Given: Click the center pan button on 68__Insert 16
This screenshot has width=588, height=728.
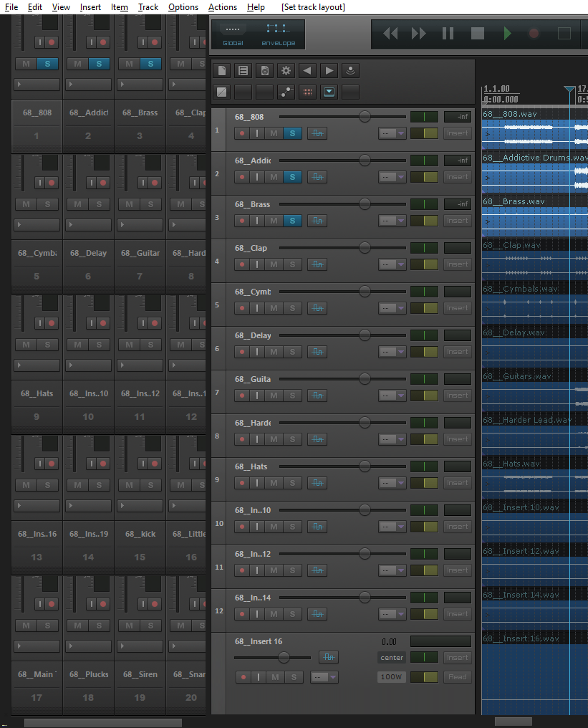Looking at the screenshot, I should point(392,658).
